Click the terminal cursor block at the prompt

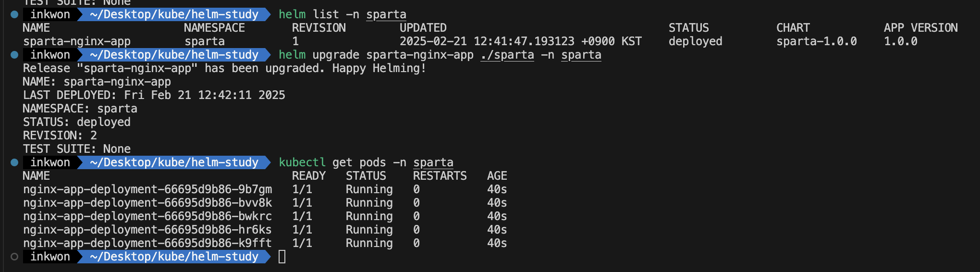[x=282, y=257]
